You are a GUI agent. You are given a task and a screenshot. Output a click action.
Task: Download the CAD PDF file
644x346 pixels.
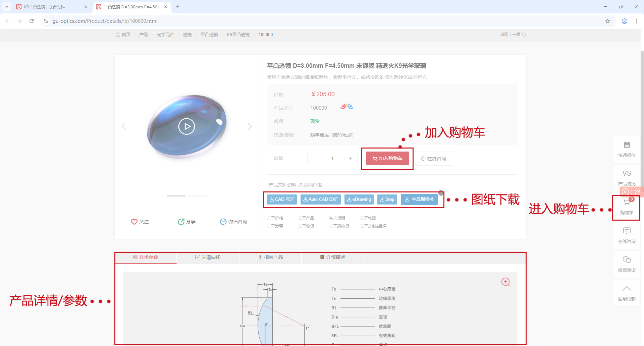pos(282,199)
